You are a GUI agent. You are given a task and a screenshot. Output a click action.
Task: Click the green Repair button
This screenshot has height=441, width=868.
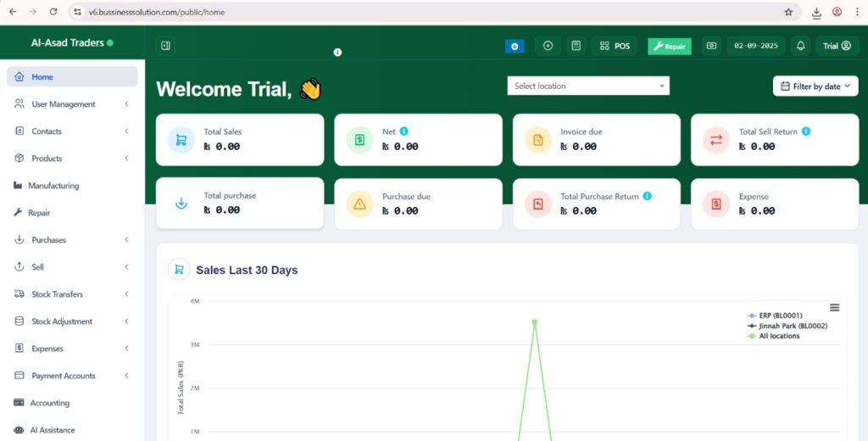click(670, 46)
